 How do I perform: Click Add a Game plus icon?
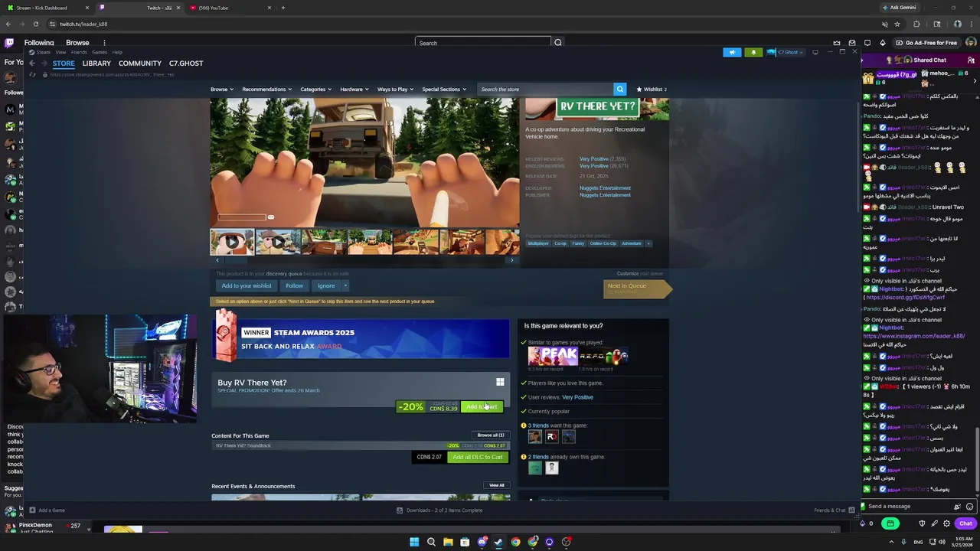pyautogui.click(x=32, y=510)
